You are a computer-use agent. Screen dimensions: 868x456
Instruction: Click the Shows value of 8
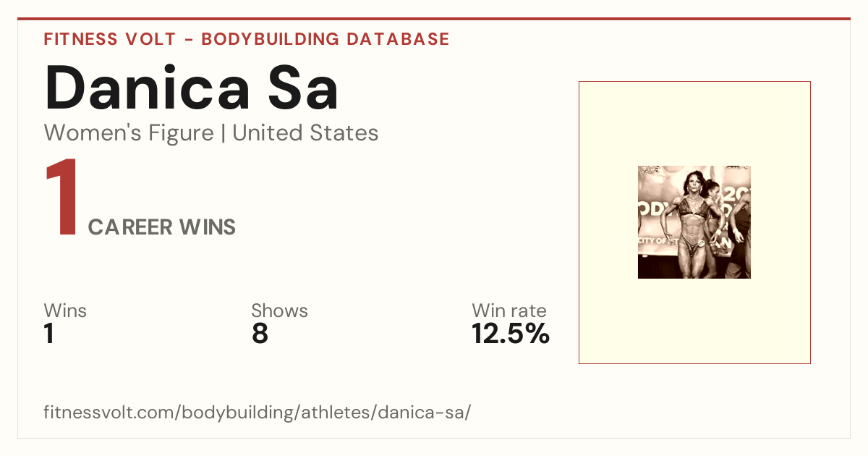260,334
